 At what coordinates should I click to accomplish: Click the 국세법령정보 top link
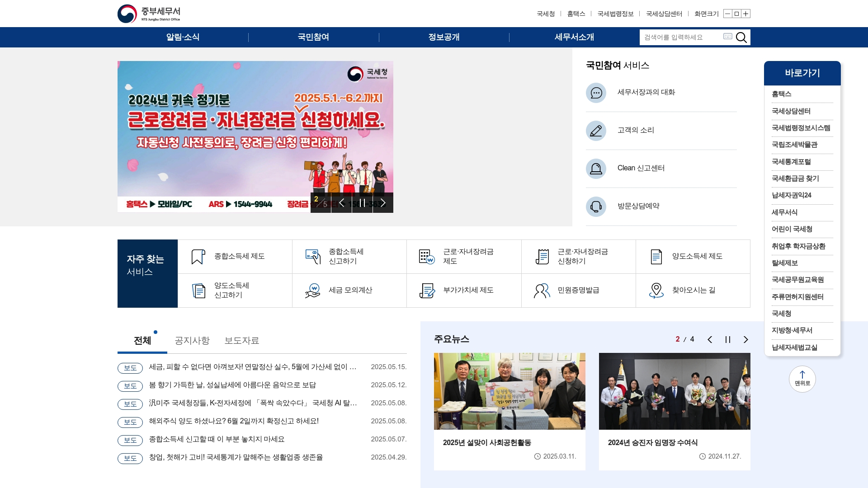point(615,14)
